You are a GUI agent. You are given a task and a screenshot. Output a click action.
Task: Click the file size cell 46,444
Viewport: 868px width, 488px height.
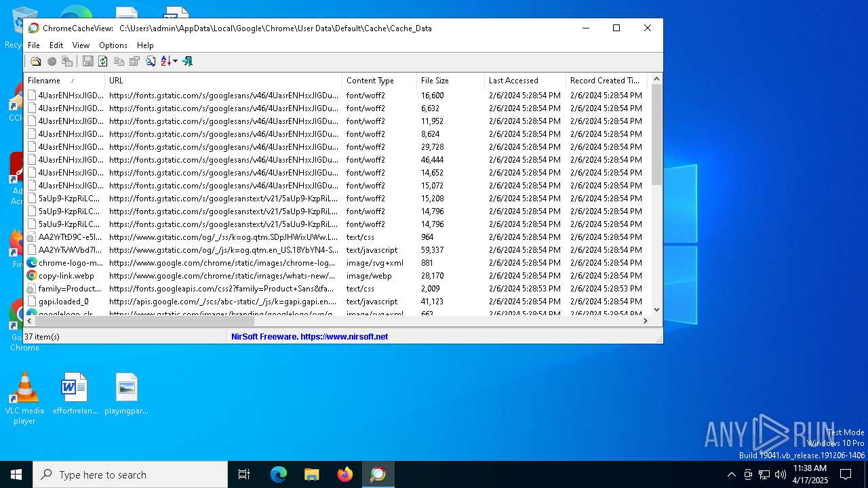[433, 160]
